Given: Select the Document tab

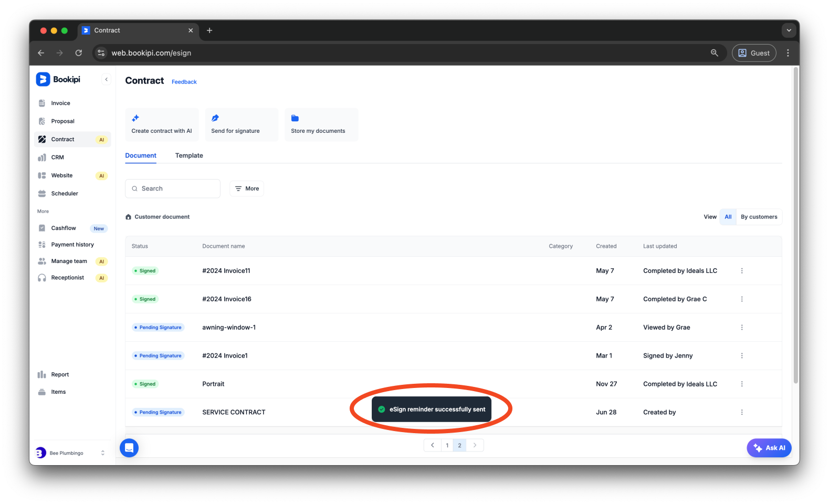Looking at the screenshot, I should pyautogui.click(x=141, y=155).
